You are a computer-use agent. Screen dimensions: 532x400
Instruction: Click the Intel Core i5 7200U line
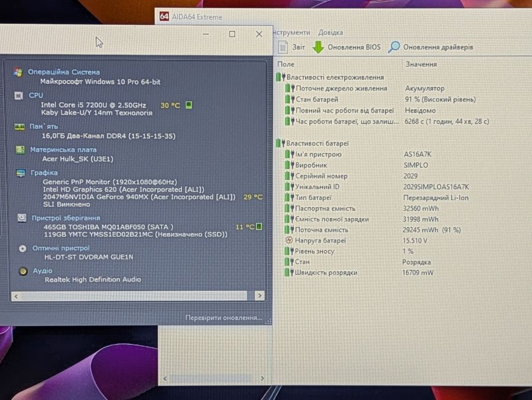[x=93, y=105]
